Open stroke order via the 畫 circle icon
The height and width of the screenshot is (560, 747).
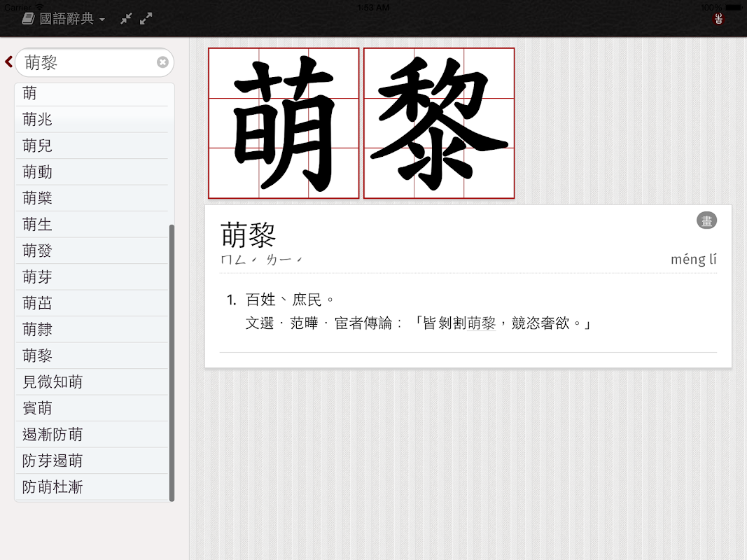click(x=706, y=220)
